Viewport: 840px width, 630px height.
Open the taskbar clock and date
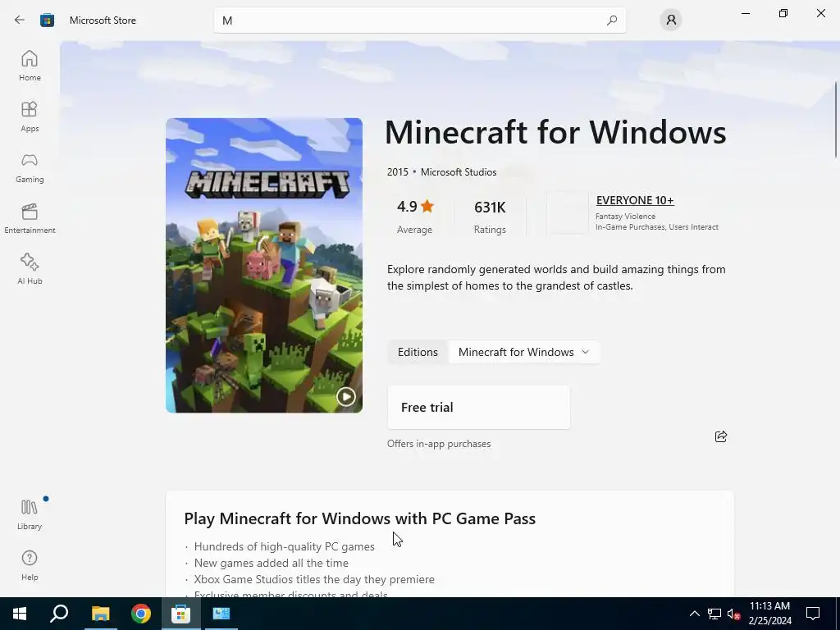pos(769,614)
